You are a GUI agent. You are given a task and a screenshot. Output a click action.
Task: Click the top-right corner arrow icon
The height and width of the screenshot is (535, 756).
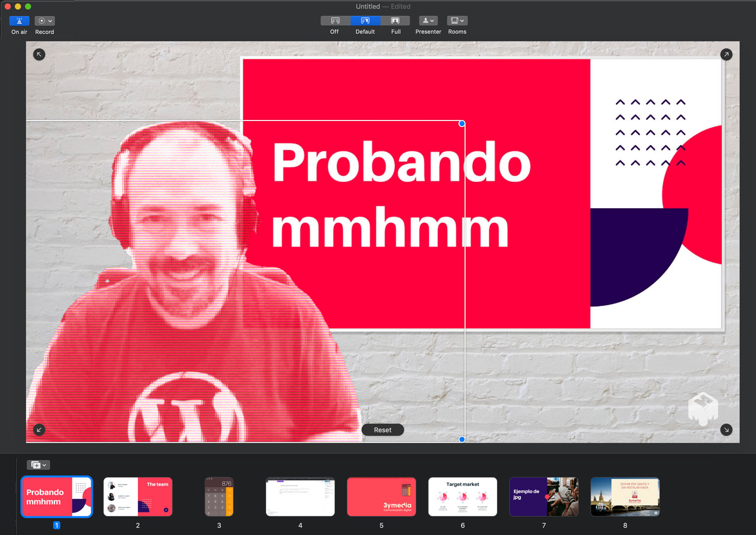pyautogui.click(x=726, y=54)
